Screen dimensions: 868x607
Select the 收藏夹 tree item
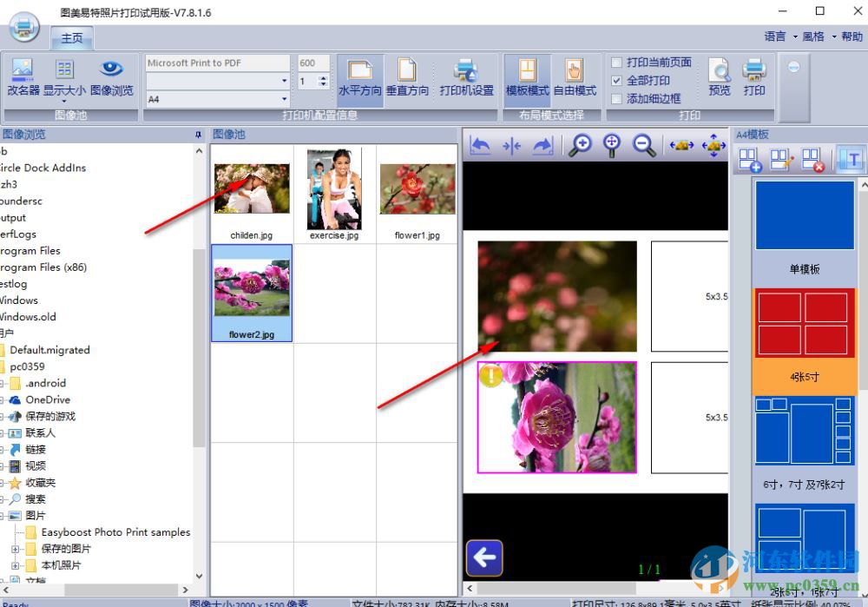click(x=40, y=483)
